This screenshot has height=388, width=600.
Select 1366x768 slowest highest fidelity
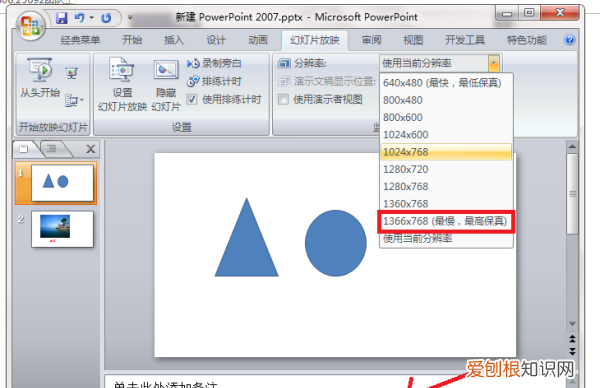tap(446, 221)
